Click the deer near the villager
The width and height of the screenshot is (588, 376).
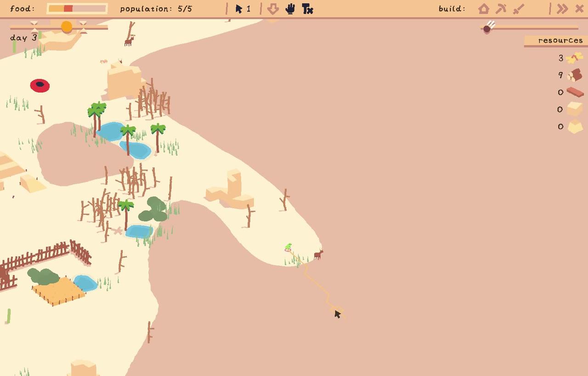[x=318, y=254]
